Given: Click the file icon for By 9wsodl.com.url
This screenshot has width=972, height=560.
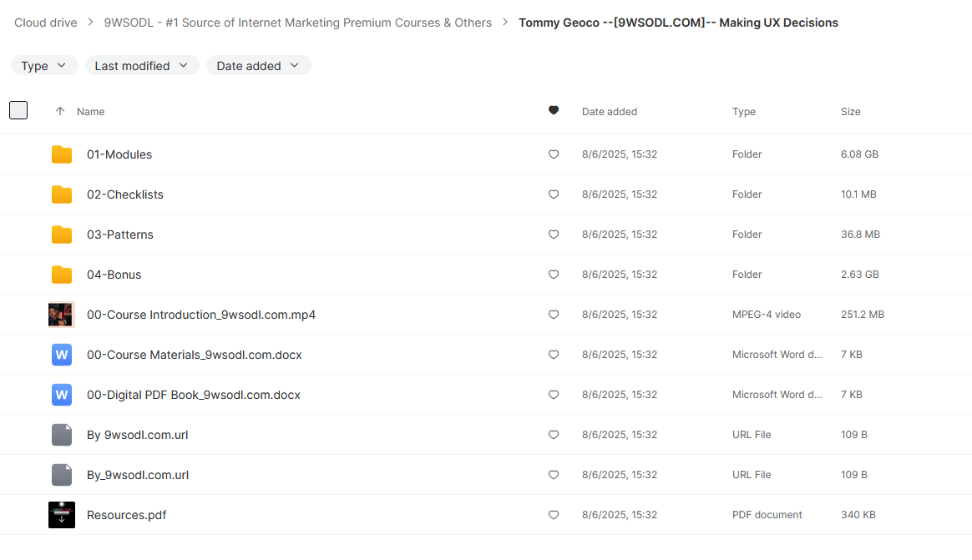Looking at the screenshot, I should click(x=62, y=435).
